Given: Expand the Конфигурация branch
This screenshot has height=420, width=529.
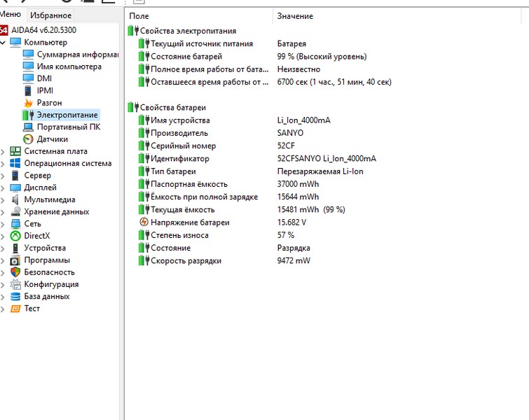Looking at the screenshot, I should point(4,284).
